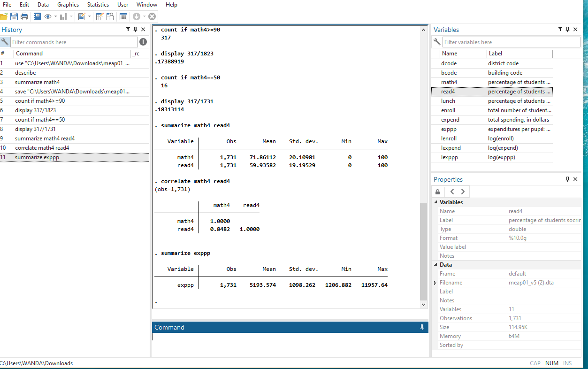The image size is (588, 369).
Task: Open the Log notebook icon
Action: coord(38,16)
